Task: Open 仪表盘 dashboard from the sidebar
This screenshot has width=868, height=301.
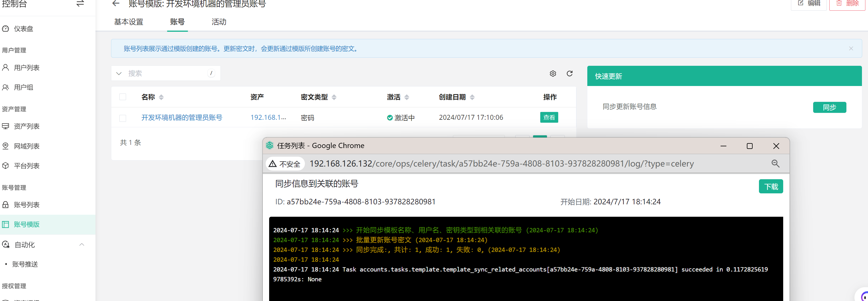Action: (x=23, y=29)
